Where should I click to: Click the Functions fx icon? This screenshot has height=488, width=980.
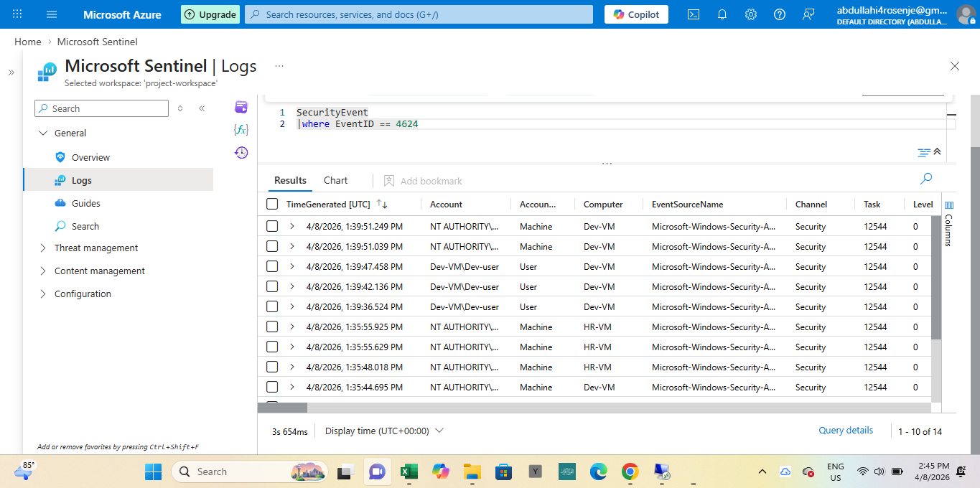(241, 130)
